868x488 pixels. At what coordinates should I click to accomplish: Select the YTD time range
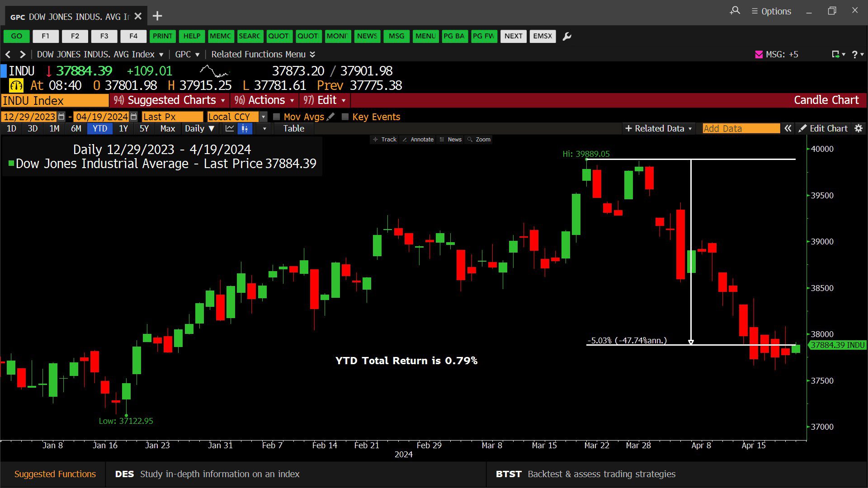[100, 128]
